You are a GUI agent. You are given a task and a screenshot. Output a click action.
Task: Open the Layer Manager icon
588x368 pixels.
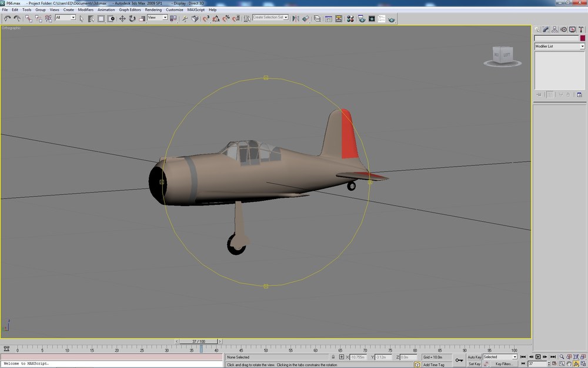tap(318, 18)
